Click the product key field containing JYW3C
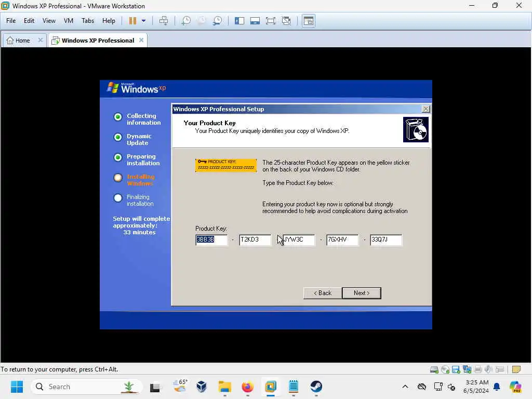 (x=299, y=240)
